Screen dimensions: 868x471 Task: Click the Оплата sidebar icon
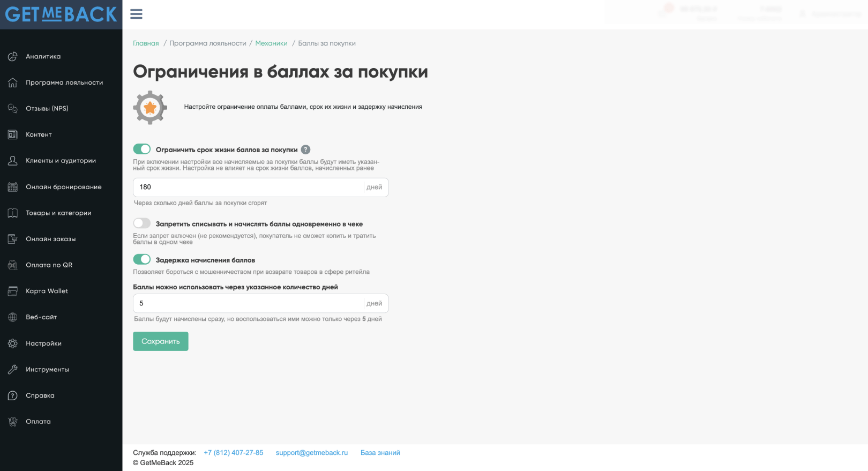click(x=13, y=422)
